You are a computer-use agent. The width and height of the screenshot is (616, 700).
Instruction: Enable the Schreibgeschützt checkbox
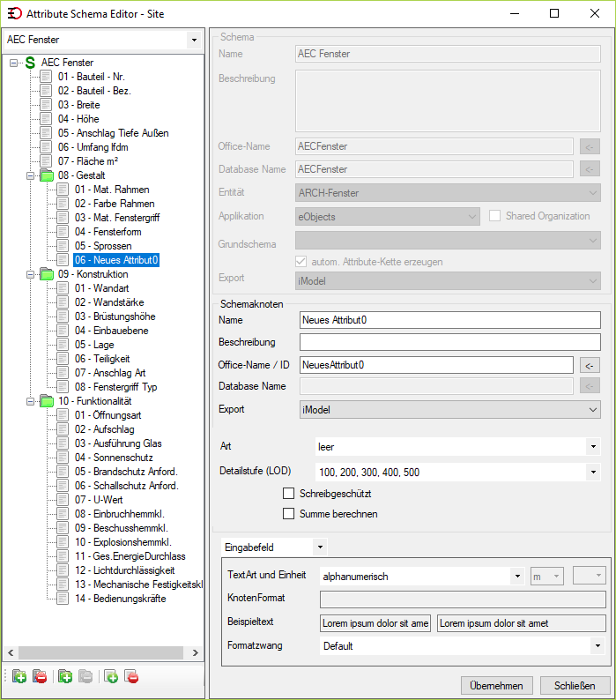tap(289, 494)
